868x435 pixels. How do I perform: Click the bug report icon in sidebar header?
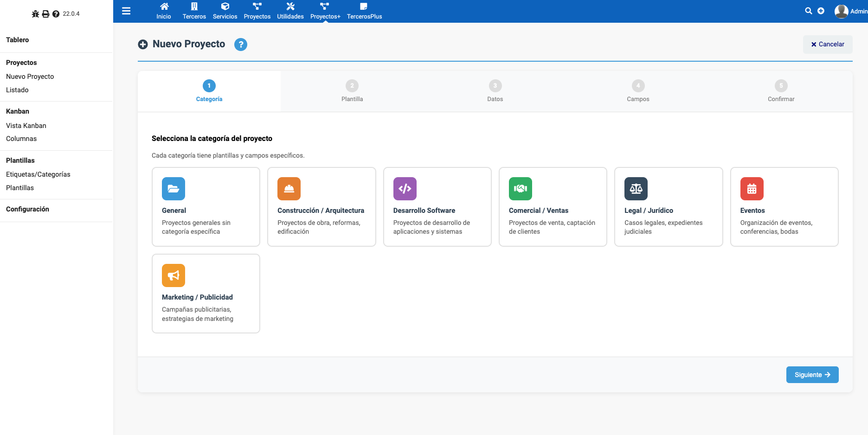tap(35, 14)
